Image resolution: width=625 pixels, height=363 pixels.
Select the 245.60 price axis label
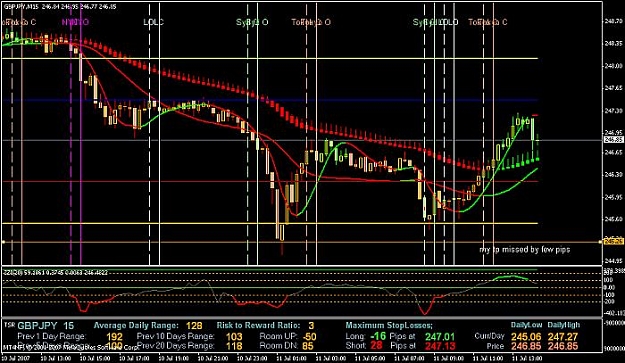[613, 219]
